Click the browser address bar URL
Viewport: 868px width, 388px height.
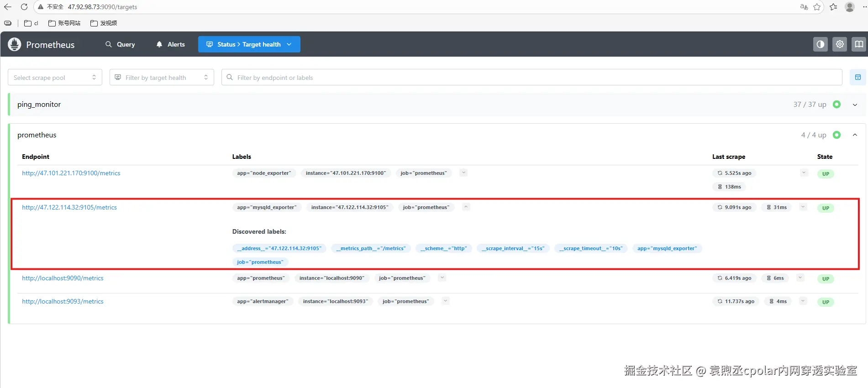click(102, 7)
